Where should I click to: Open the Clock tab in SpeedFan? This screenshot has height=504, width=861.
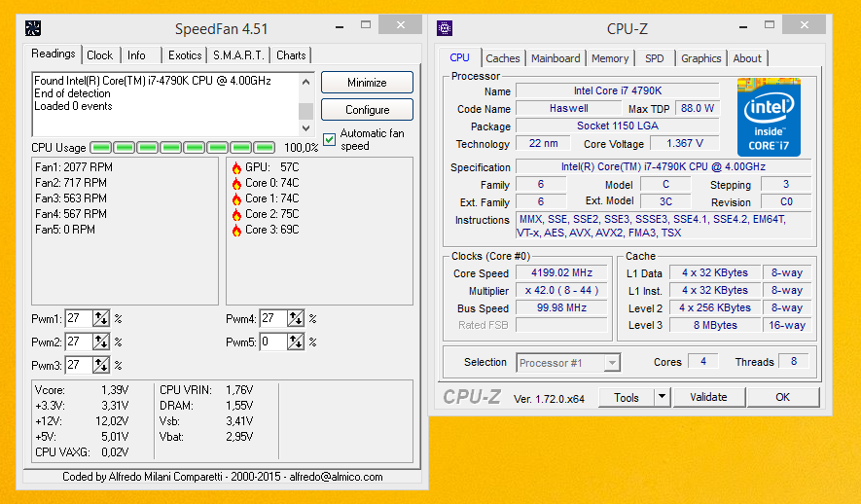click(100, 55)
